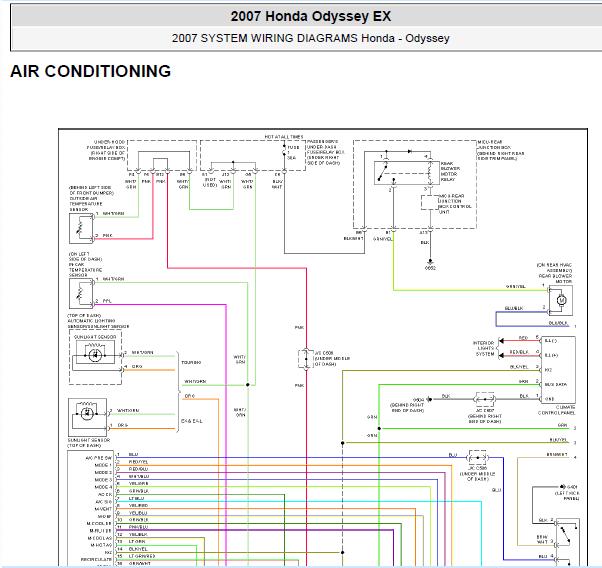The image size is (602, 568).
Task: Click the 'PPL' wire label at in-car sensor
Action: coord(107,301)
